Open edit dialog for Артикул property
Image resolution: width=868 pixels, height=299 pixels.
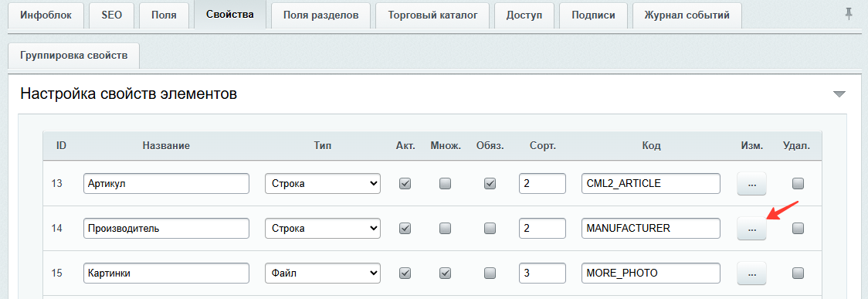(x=751, y=184)
